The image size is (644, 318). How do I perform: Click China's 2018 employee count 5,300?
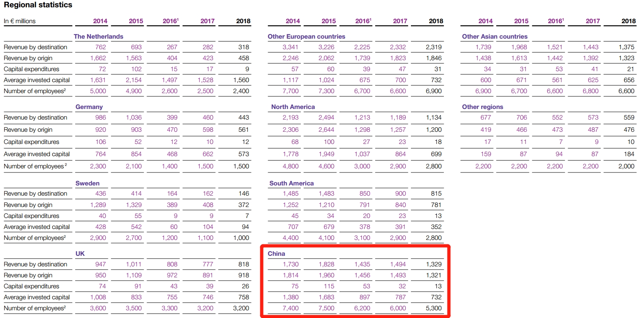tap(433, 308)
